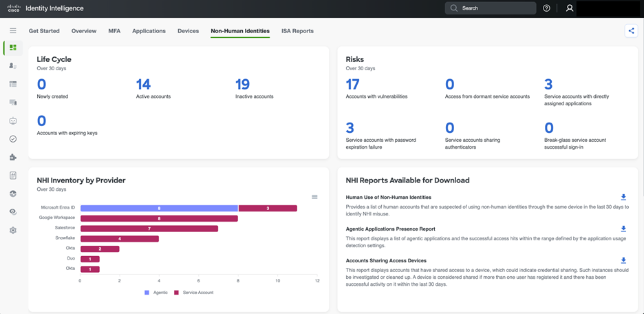Click the checkmark circle sidebar icon
This screenshot has width=644, height=314.
(12, 139)
